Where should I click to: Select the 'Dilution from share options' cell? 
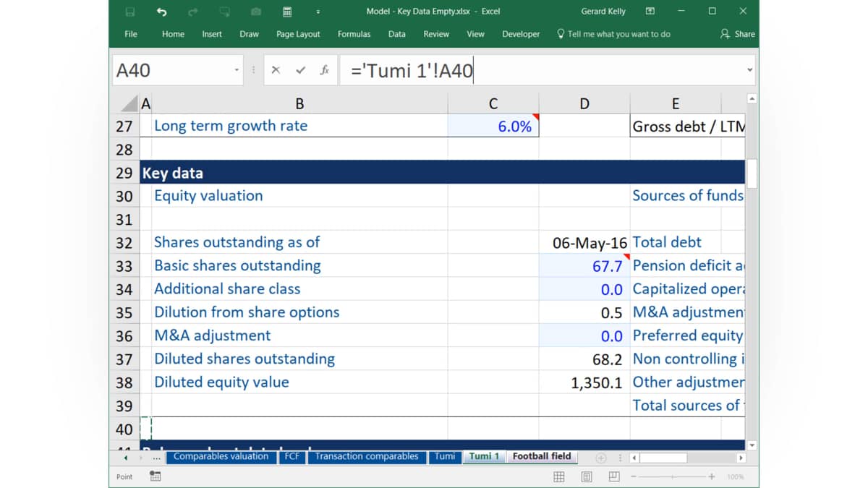pyautogui.click(x=299, y=312)
